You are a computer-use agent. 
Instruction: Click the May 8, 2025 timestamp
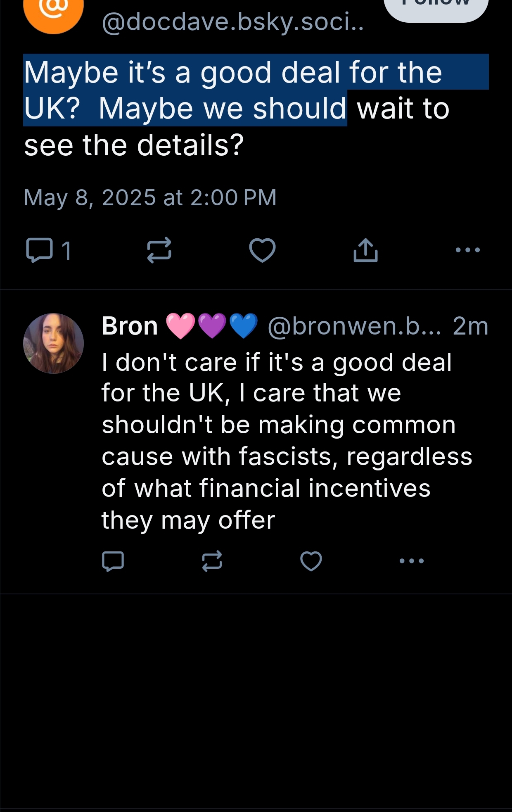coord(150,197)
